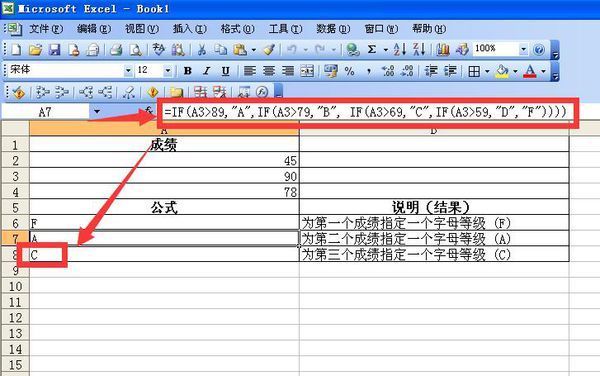Apply currency style format
This screenshot has height=376, width=600.
pyautogui.click(x=330, y=71)
